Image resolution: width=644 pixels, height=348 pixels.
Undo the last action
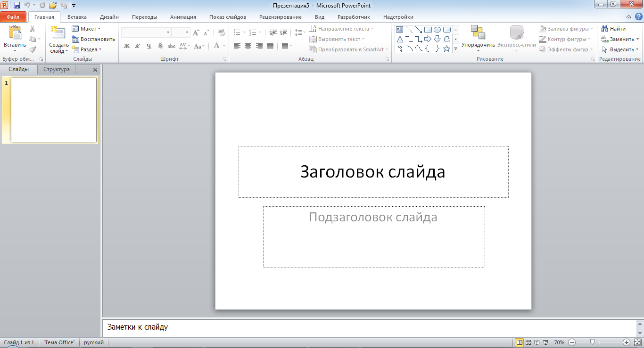pyautogui.click(x=27, y=6)
